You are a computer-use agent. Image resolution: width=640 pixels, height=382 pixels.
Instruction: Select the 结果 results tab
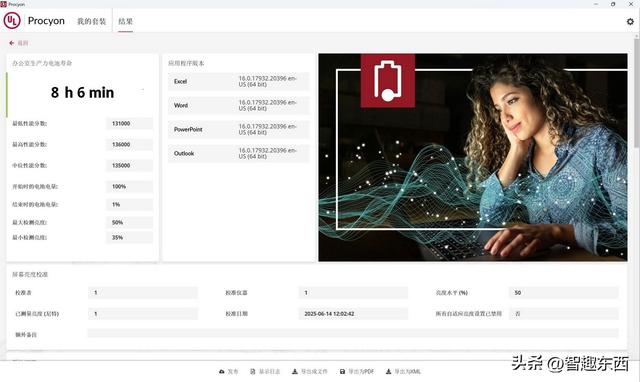pyautogui.click(x=125, y=21)
